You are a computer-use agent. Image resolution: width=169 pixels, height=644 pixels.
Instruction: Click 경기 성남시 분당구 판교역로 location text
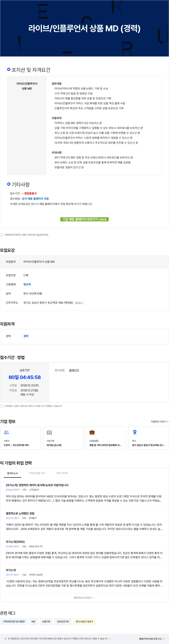pyautogui.click(x=148, y=445)
